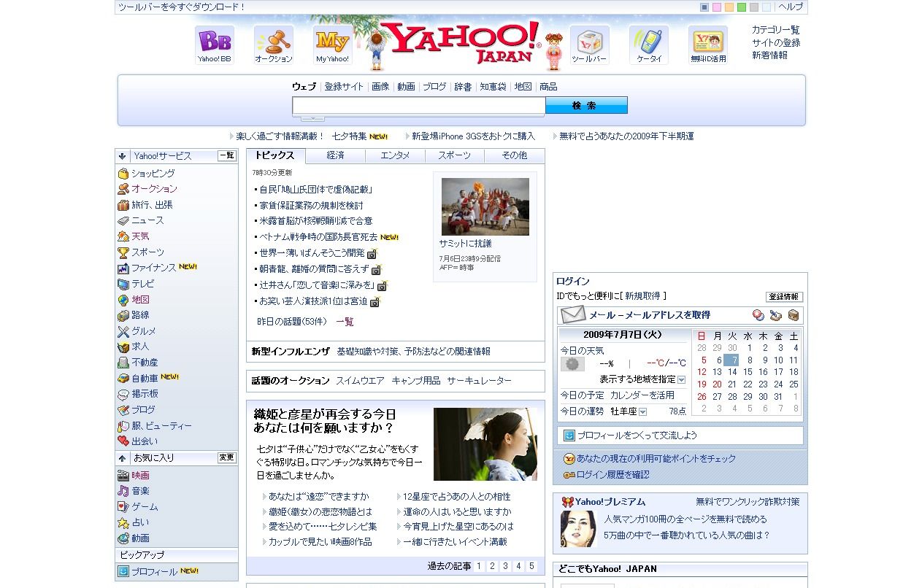
Task: Switch to the スポーツ news tab
Action: 455,155
